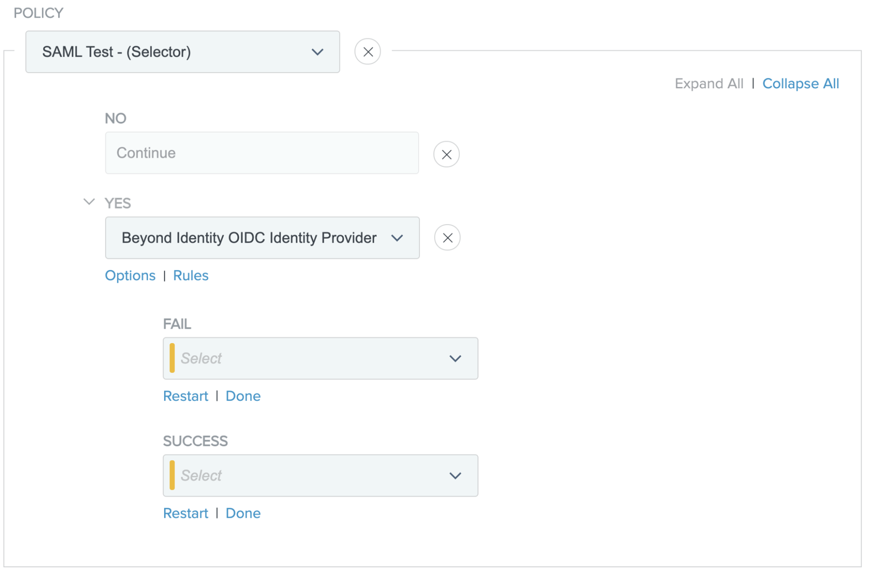Choose Done under the SUCCESS branch
This screenshot has width=892, height=588.
243,513
